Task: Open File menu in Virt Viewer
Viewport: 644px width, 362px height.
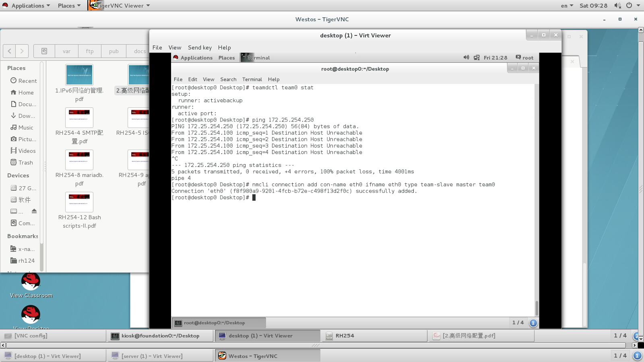Action: pos(157,47)
